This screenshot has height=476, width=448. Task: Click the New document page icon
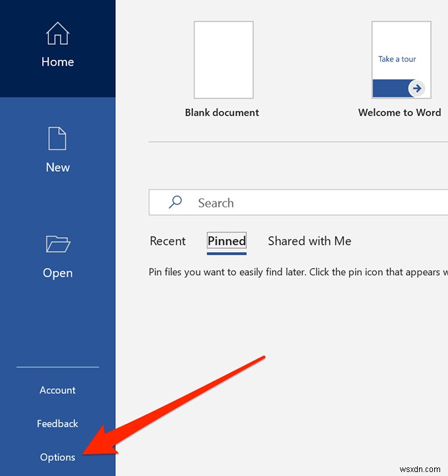pyautogui.click(x=57, y=138)
